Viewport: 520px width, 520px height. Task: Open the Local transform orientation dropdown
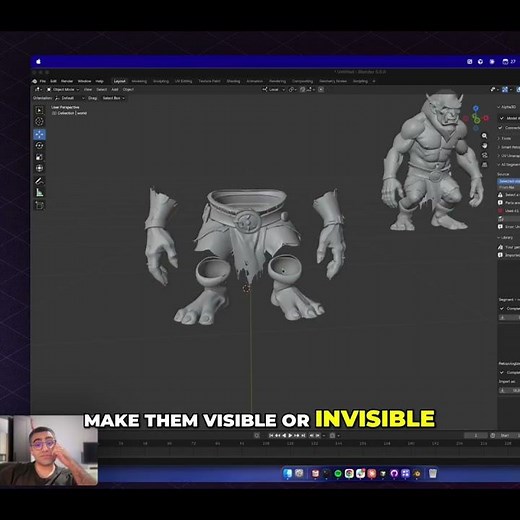274,89
